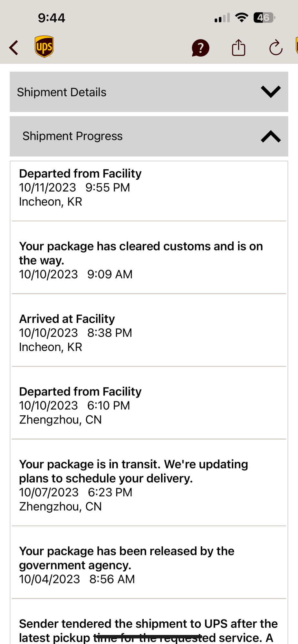
Task: Tap the released by government agency entry
Action: click(x=148, y=565)
